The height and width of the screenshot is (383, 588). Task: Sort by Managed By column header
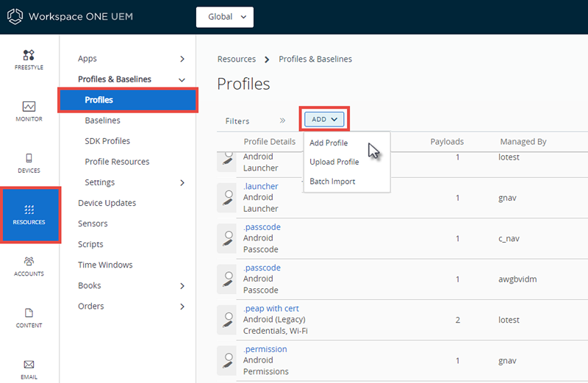pyautogui.click(x=523, y=141)
